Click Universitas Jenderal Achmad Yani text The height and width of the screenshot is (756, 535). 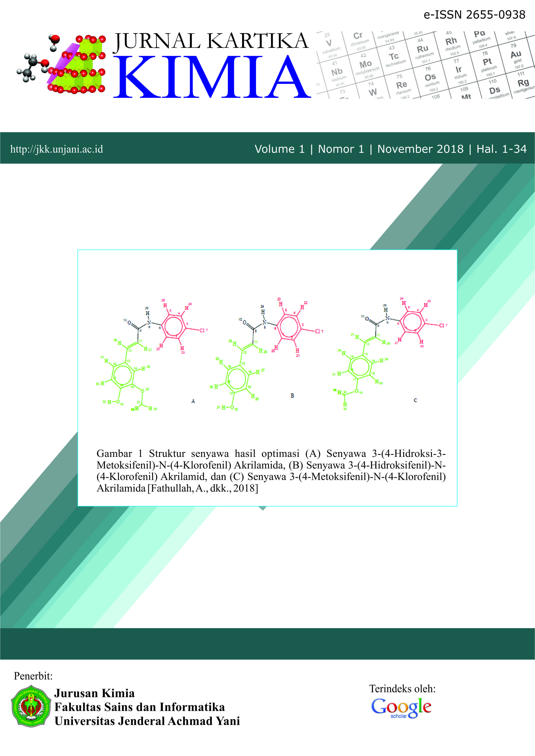(x=147, y=721)
